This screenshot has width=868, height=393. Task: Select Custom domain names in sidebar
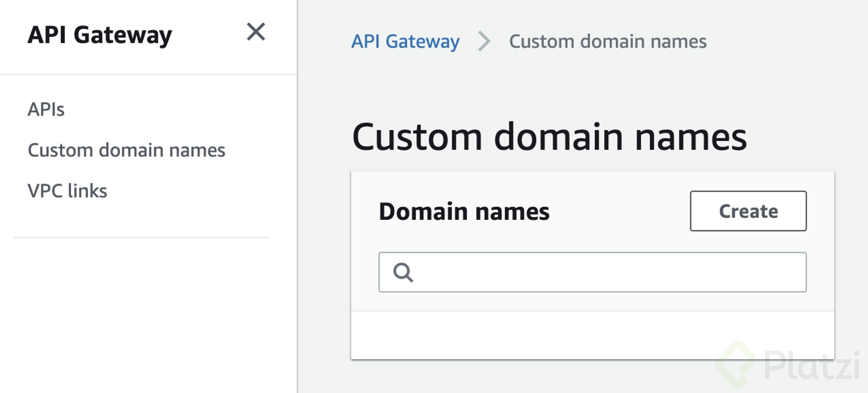click(x=126, y=150)
